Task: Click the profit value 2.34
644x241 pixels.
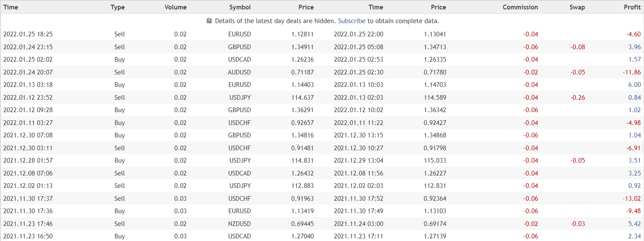Action: [635, 236]
